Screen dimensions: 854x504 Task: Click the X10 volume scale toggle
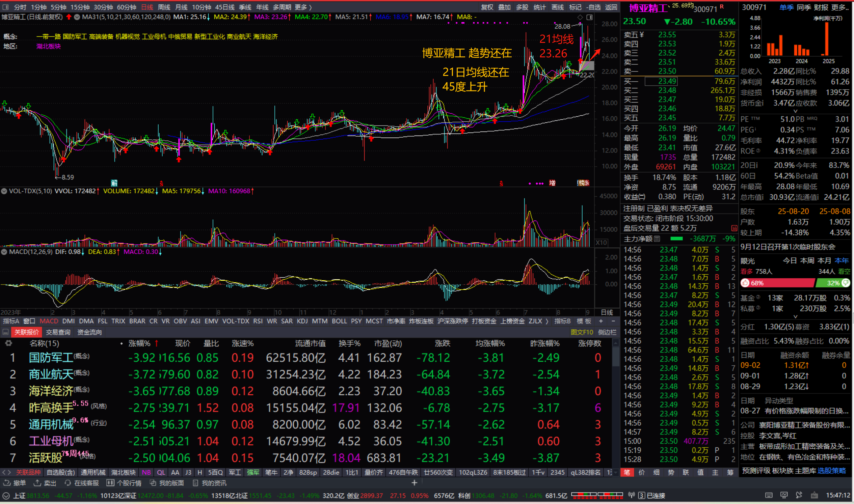click(x=601, y=243)
